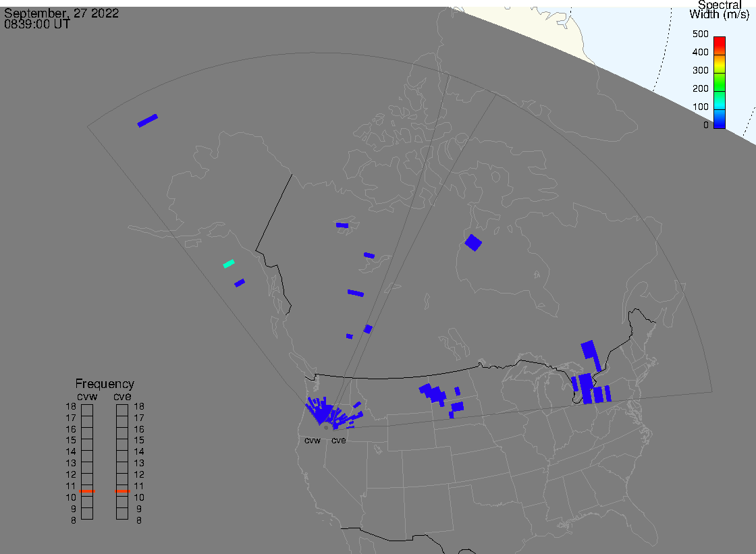Click the cyan scatter cell over Alaska panhandle
756x554 pixels.
pyautogui.click(x=229, y=264)
